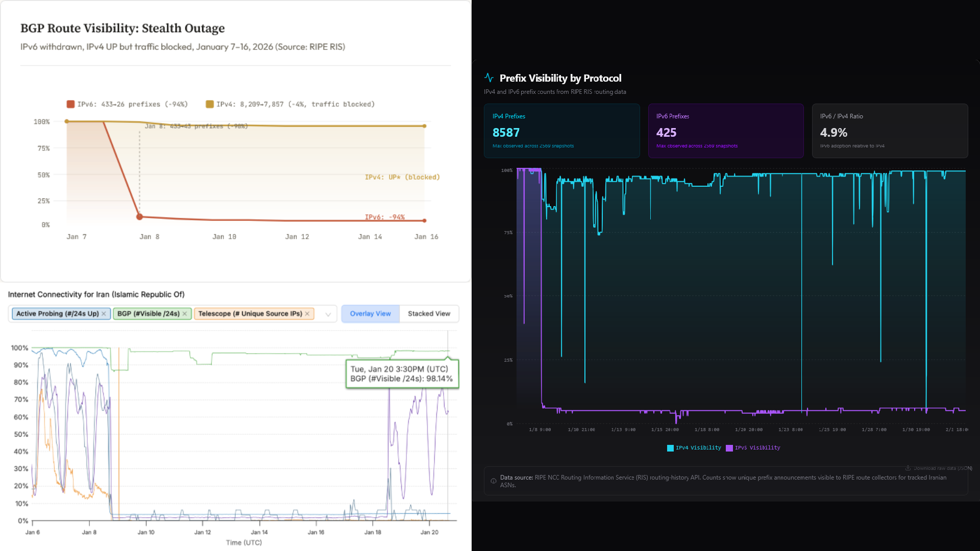Image resolution: width=980 pixels, height=551 pixels.
Task: Remove the Telescope Unique Source IPs tag
Action: pos(307,314)
